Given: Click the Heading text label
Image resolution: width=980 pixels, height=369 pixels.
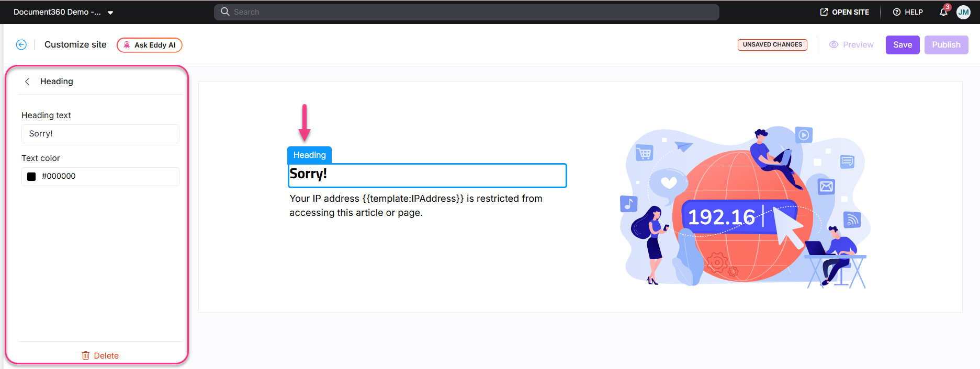Looking at the screenshot, I should 46,116.
